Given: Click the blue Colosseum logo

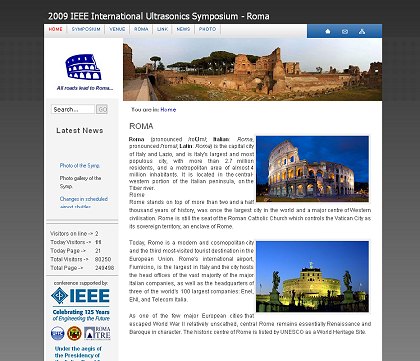Looking at the screenshot, I should (83, 67).
